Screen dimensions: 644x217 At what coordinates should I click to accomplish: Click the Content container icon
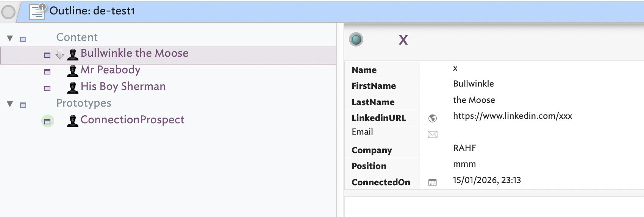click(x=23, y=39)
